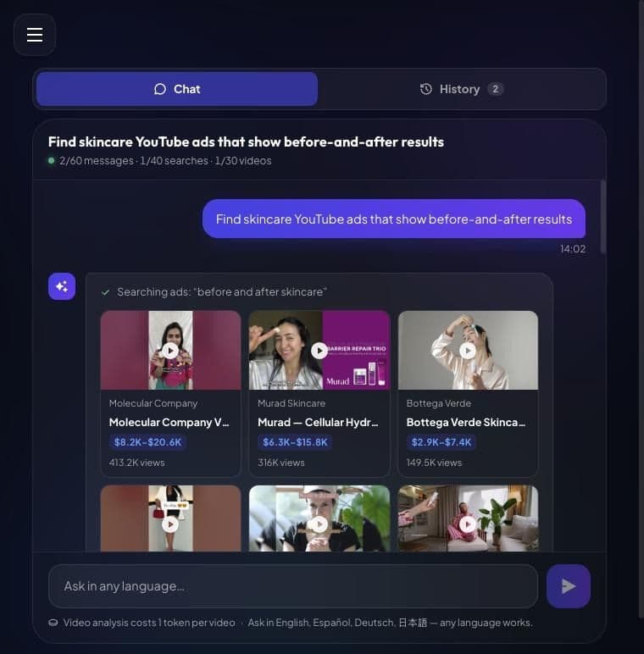Open the Molecular Company ad title
Screen dimensions: 644x654
[169, 422]
